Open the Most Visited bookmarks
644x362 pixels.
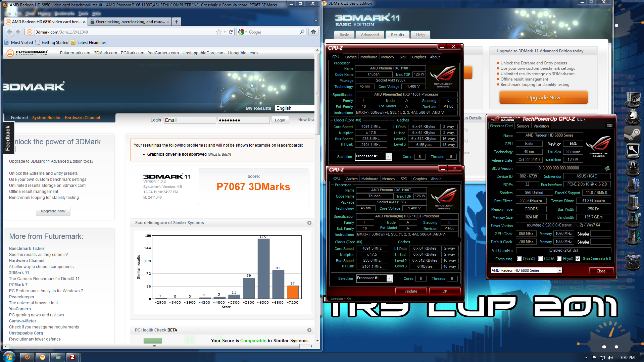coord(19,43)
